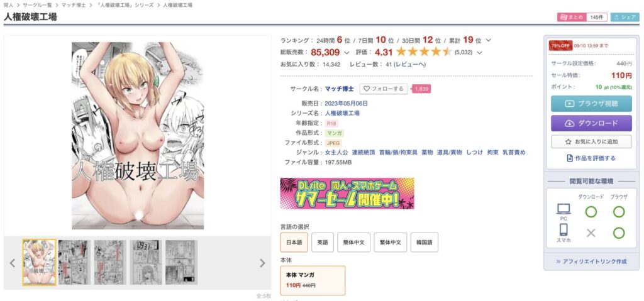Click the まとめ icon button
Image resolution: width=644 pixels, height=301 pixels.
571,17
